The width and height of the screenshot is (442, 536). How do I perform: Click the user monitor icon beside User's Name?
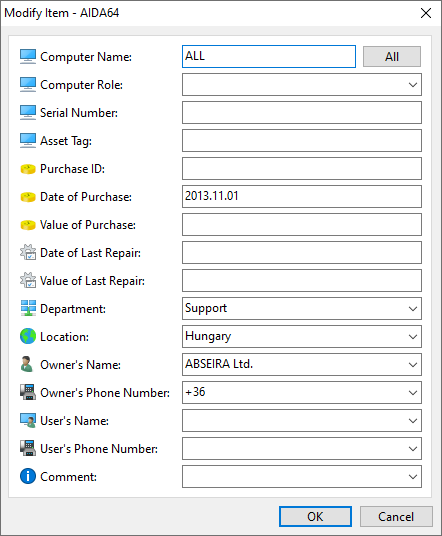click(28, 420)
